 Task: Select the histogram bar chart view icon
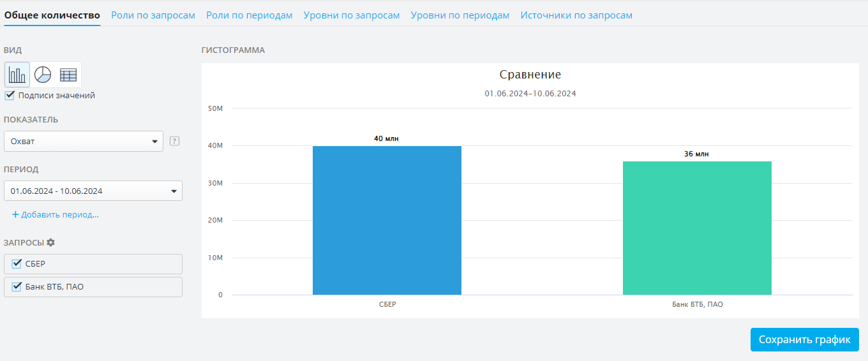point(17,75)
